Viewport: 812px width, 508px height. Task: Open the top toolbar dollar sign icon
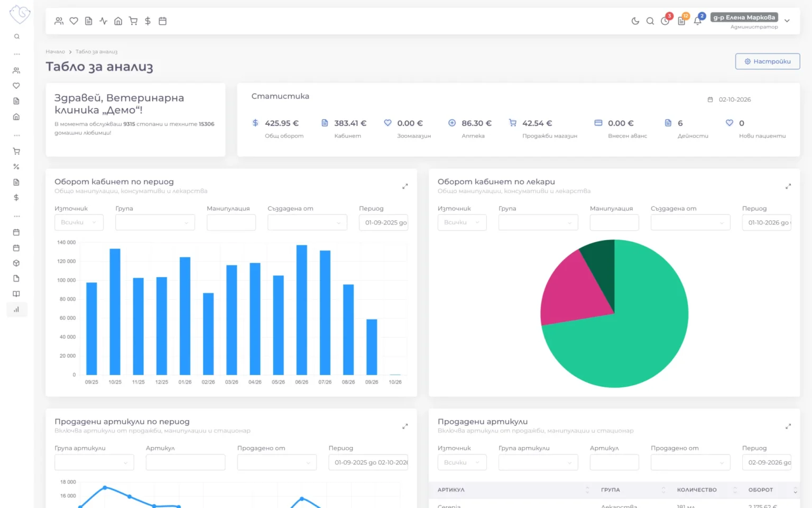(x=148, y=21)
